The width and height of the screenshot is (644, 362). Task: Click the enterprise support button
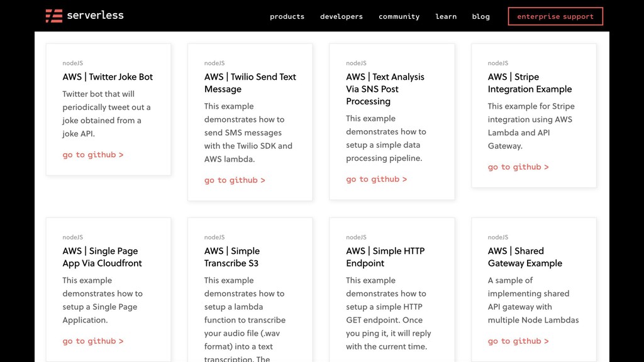(x=555, y=16)
